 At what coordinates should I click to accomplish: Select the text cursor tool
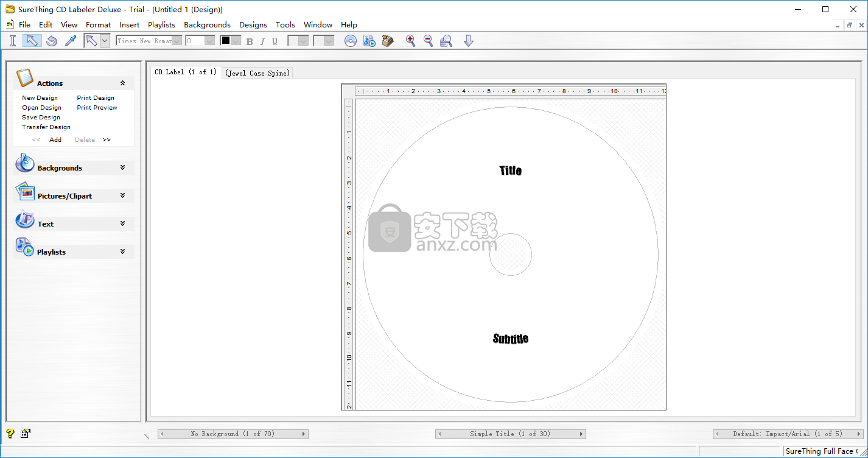coord(13,41)
